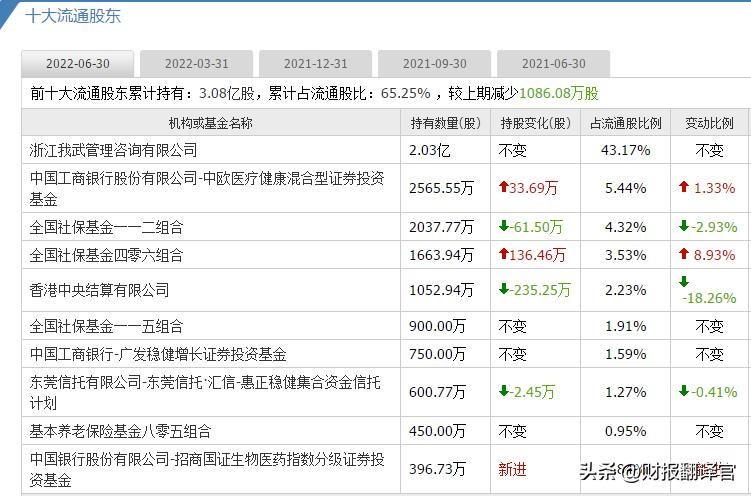This screenshot has width=751, height=496.
Task: Click holding amount 2037.77万
Action: click(x=441, y=227)
